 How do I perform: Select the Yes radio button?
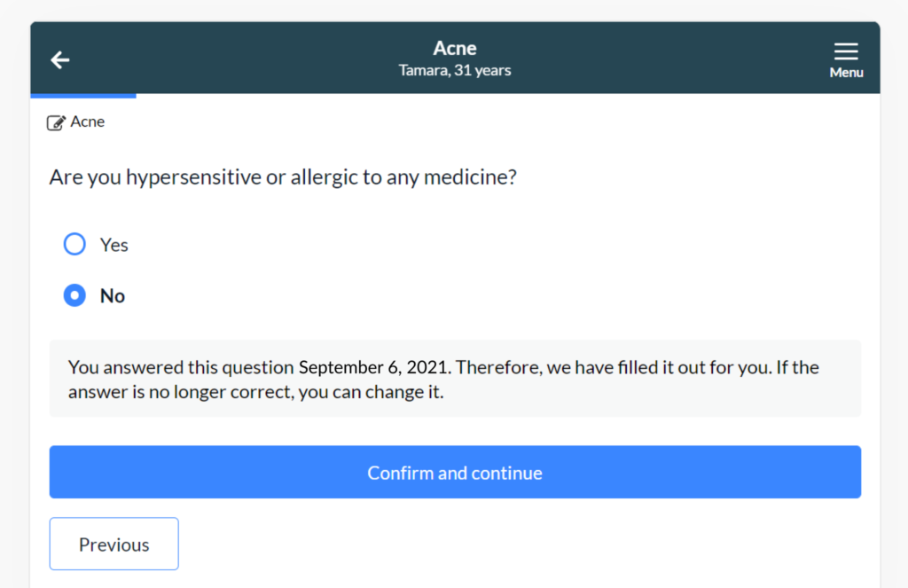pos(74,244)
